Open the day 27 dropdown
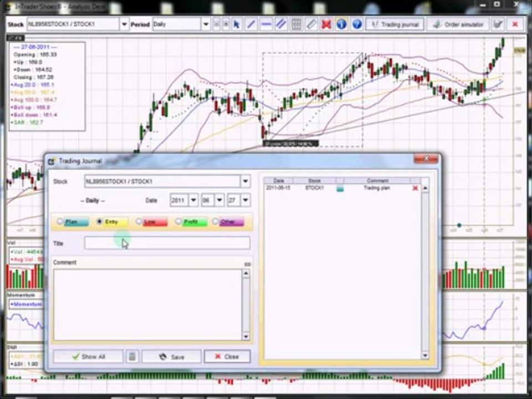 tap(245, 200)
